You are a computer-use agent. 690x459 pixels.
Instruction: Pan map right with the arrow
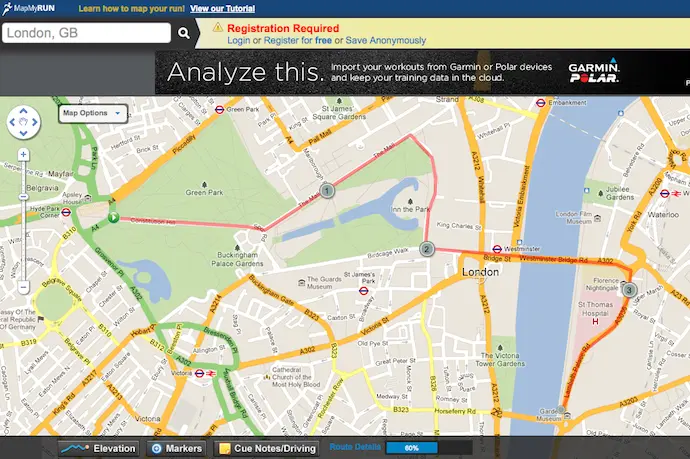coord(35,122)
